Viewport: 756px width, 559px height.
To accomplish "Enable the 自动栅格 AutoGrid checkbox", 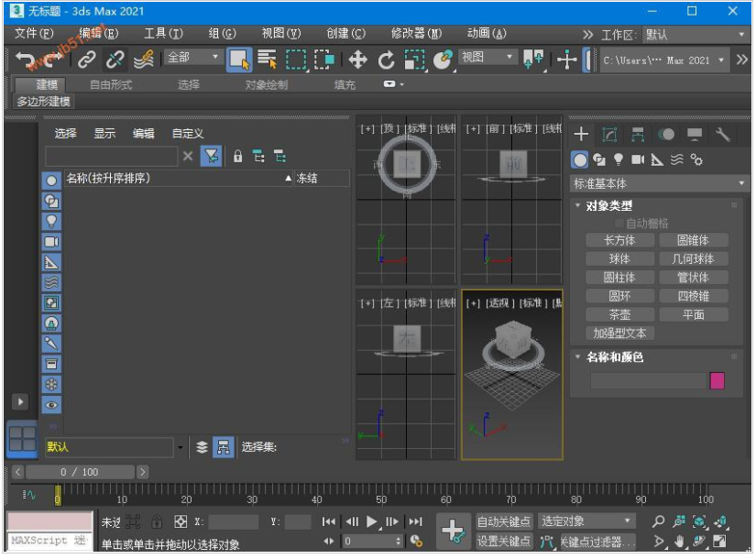I will (x=620, y=222).
